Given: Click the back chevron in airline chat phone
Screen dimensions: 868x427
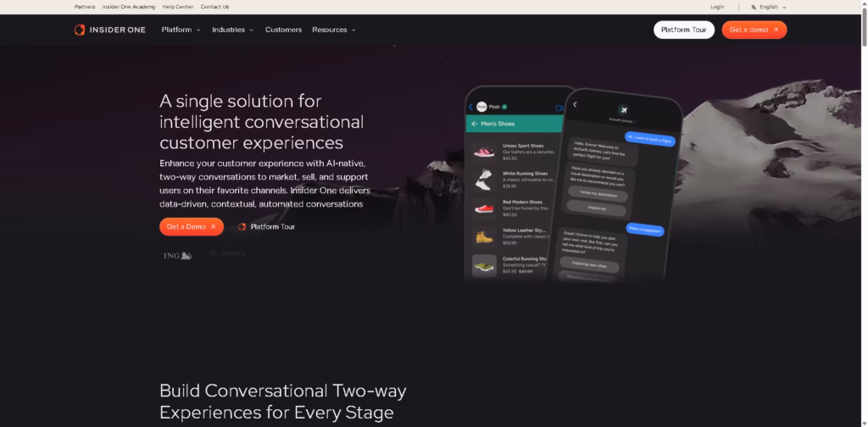Looking at the screenshot, I should click(x=575, y=104).
